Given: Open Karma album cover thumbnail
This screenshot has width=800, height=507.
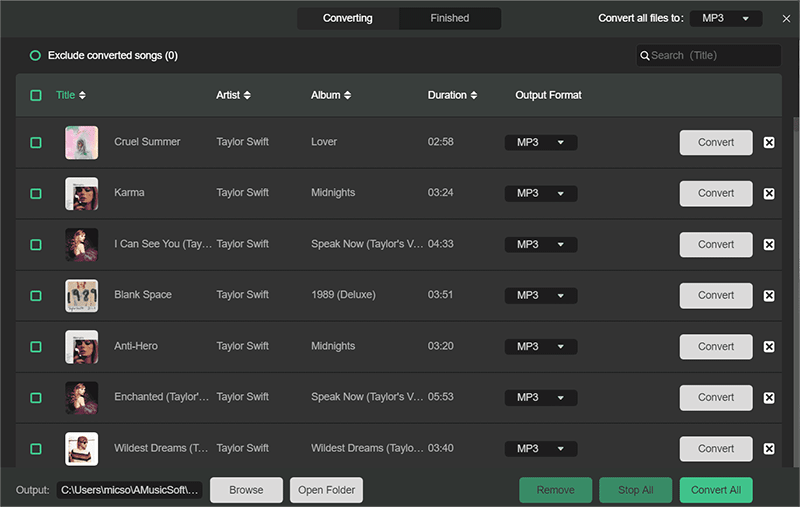Looking at the screenshot, I should [x=82, y=193].
